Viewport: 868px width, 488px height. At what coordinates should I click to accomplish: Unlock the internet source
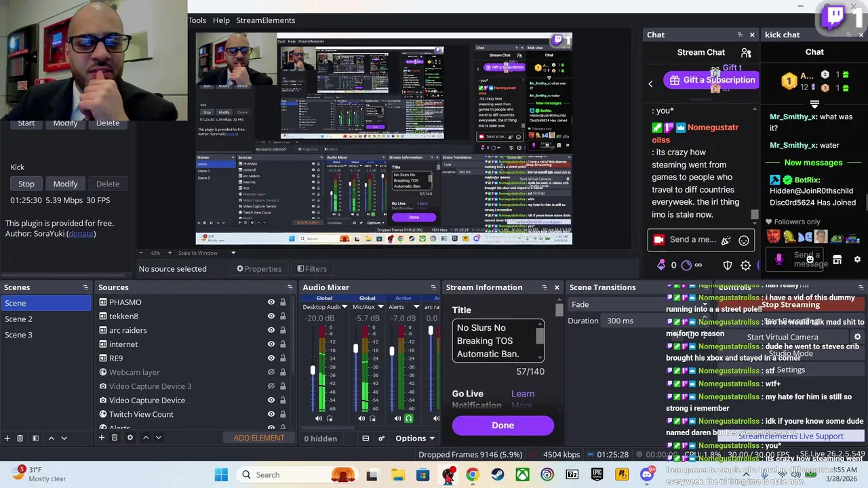tap(283, 344)
